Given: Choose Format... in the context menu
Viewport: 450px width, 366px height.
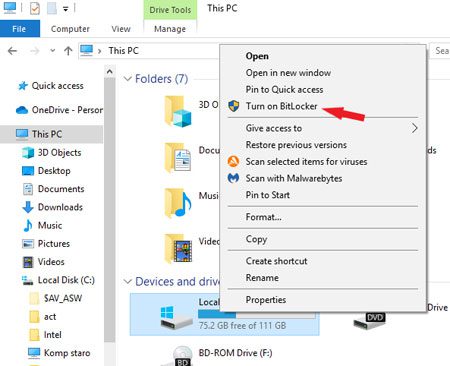Looking at the screenshot, I should point(323,217).
